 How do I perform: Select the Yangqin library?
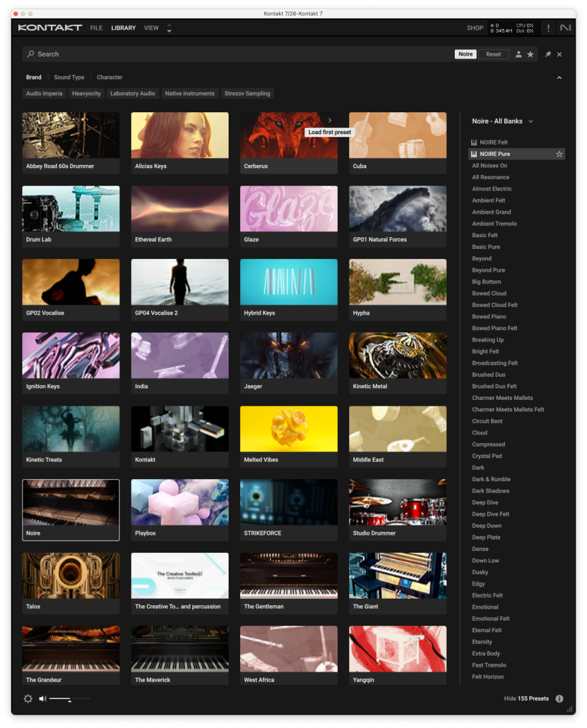pos(398,656)
